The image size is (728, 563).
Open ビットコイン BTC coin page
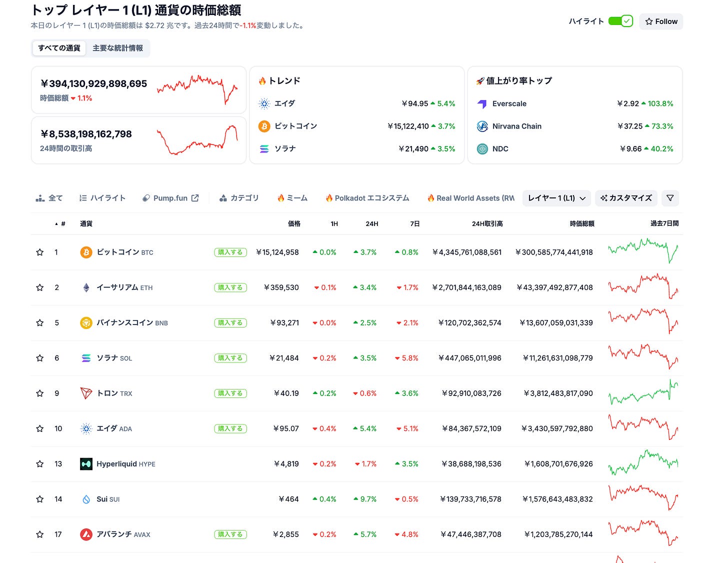124,252
